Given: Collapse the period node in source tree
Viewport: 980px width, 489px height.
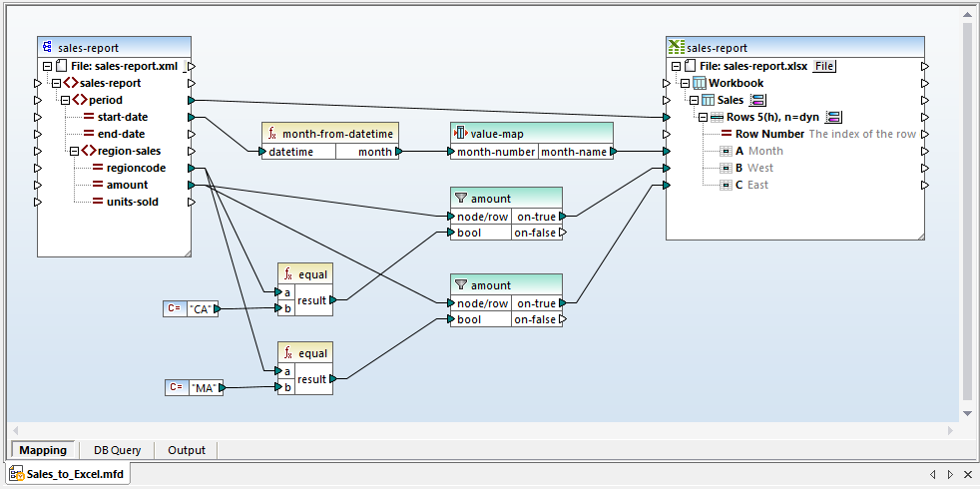Looking at the screenshot, I should [x=65, y=100].
